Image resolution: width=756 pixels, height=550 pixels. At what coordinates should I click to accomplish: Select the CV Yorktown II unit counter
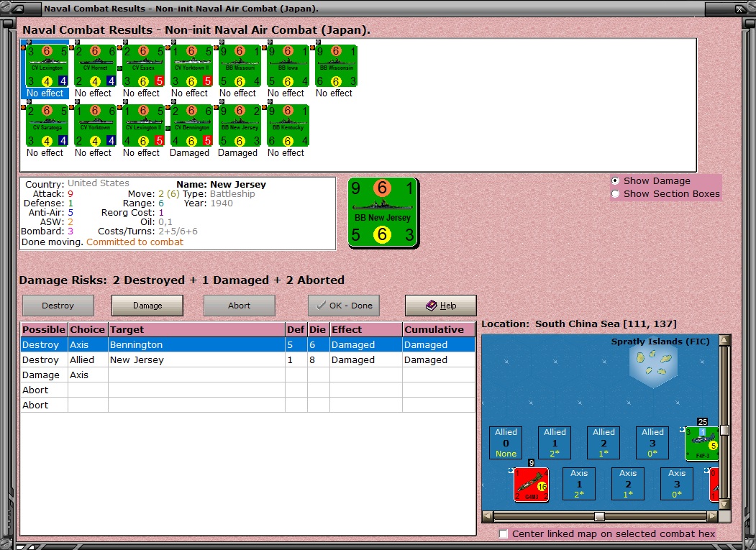191,65
